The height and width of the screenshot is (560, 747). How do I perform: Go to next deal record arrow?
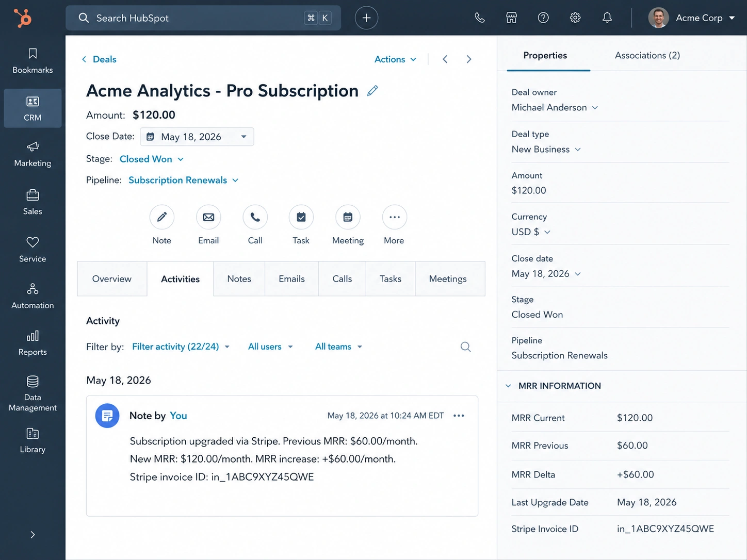(468, 59)
